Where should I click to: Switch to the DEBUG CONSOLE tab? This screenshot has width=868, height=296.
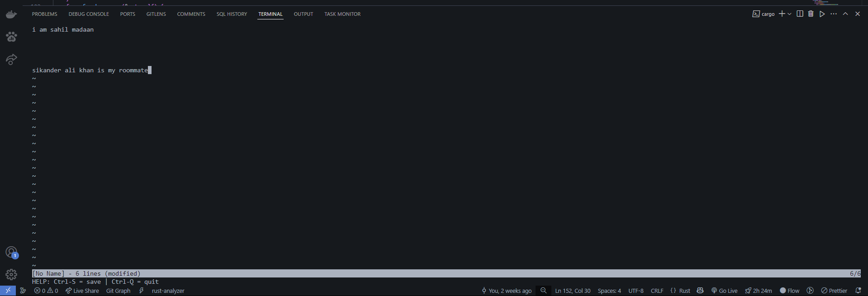point(89,14)
